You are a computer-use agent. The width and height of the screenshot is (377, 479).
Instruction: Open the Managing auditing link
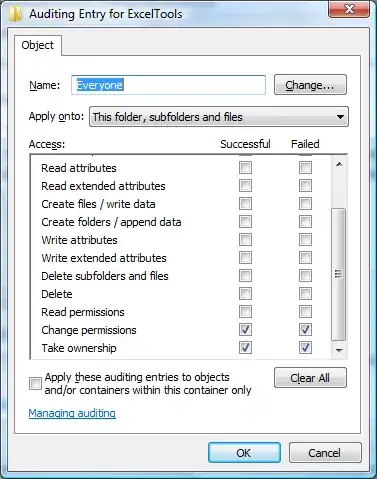[72, 413]
